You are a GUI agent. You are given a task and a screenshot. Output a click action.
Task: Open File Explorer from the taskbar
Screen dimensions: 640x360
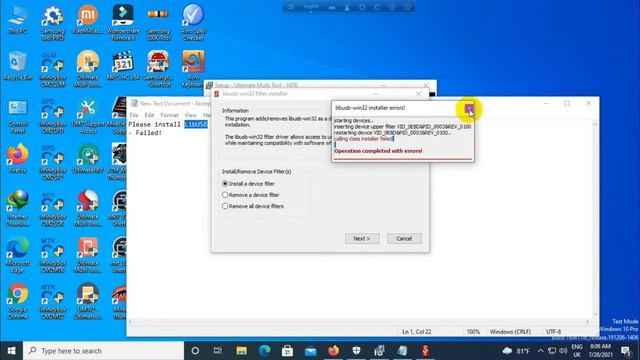coord(242,351)
